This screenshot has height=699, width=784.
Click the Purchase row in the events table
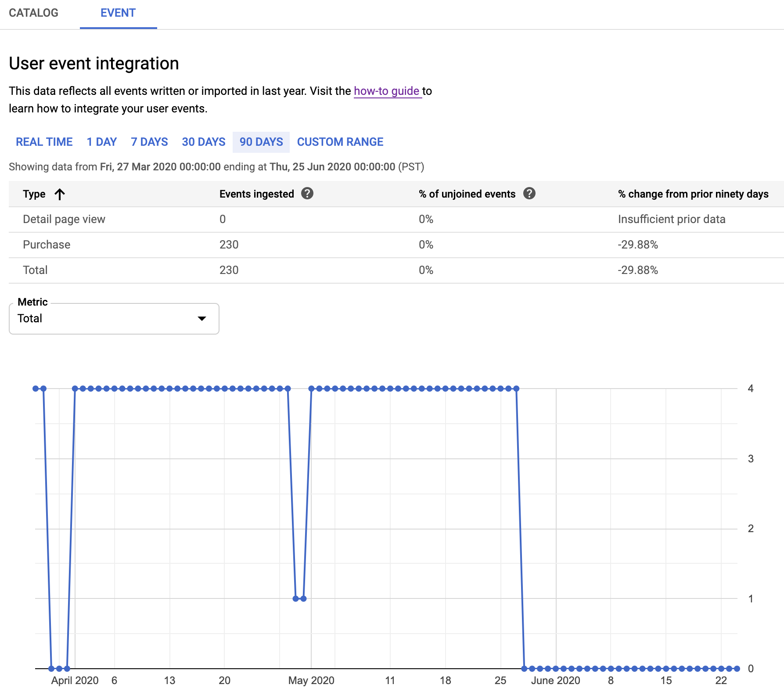tap(176, 245)
